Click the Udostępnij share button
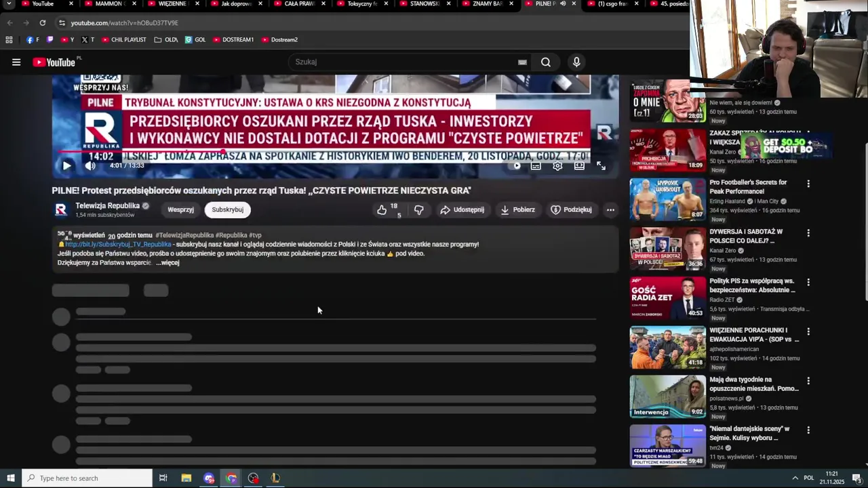868x488 pixels. [462, 210]
